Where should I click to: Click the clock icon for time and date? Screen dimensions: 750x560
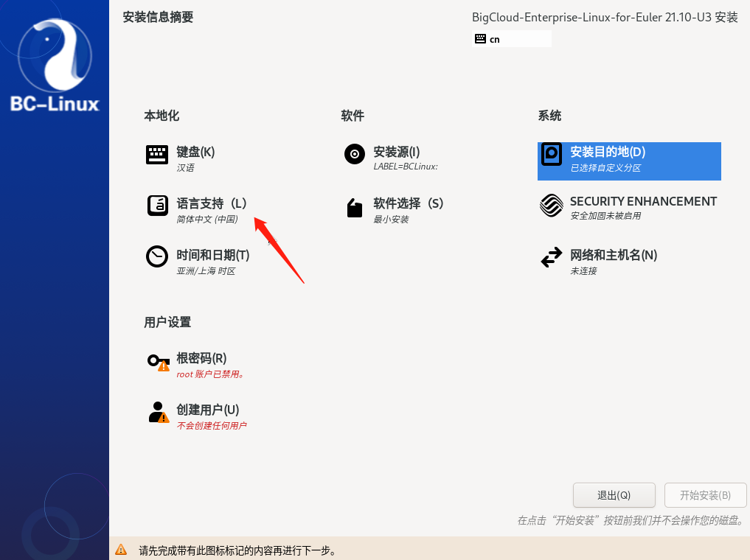[157, 256]
